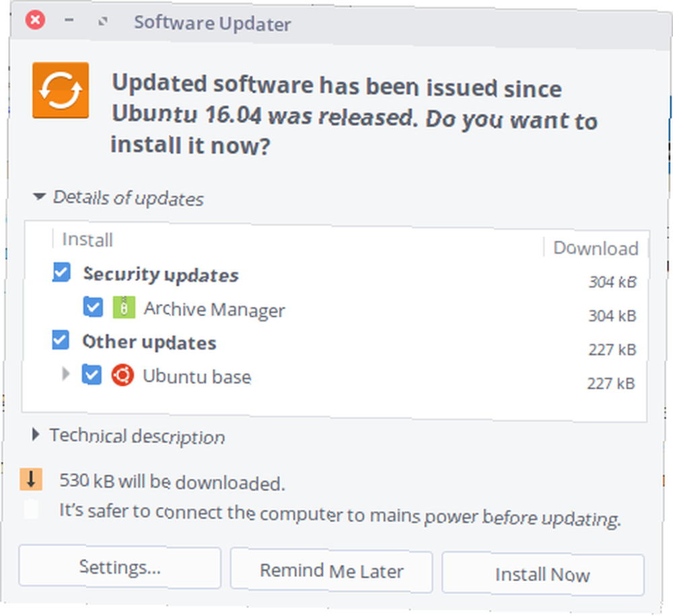Toggle the Other updates checkbox
Image resolution: width=673 pixels, height=616 pixels.
click(61, 340)
